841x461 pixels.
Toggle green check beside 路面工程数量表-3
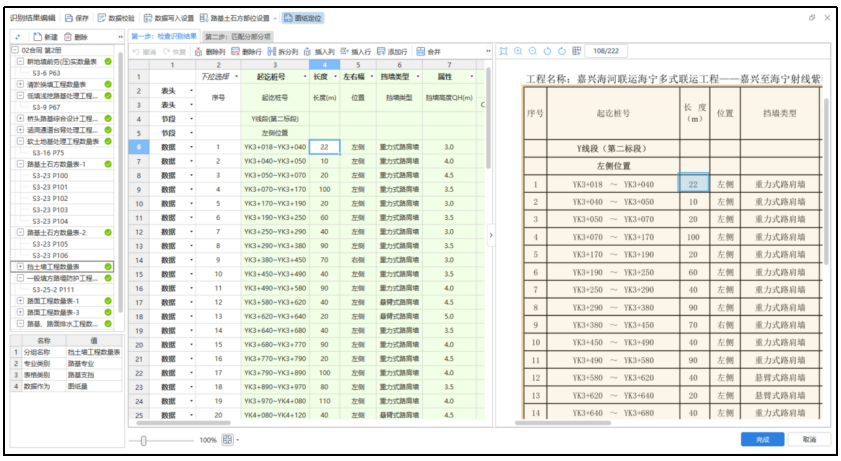coord(107,312)
